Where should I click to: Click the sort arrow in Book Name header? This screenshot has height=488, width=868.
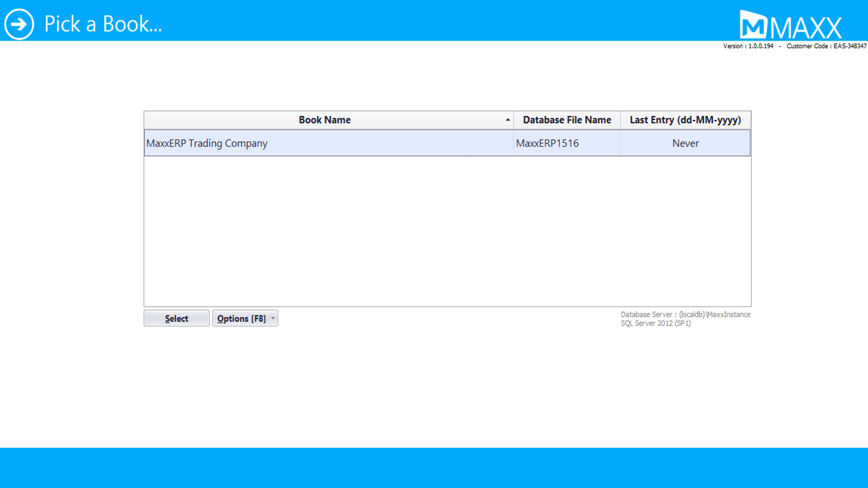pos(508,120)
